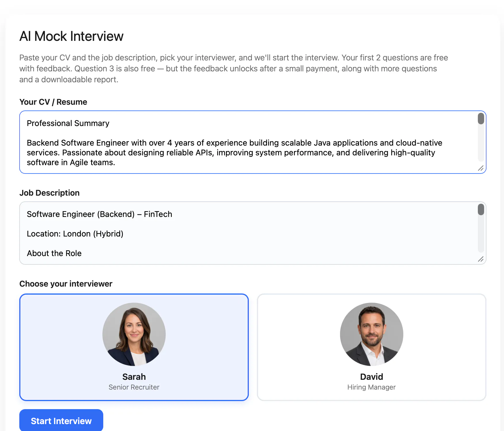Click the resize handle of the CV text area

point(481,168)
